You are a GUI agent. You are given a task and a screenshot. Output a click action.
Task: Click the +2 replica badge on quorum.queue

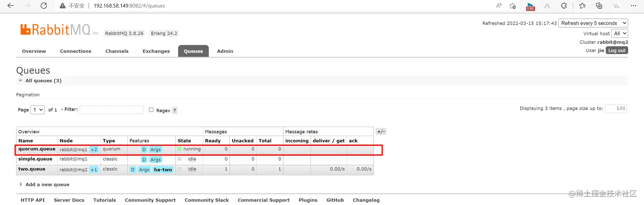coord(94,150)
